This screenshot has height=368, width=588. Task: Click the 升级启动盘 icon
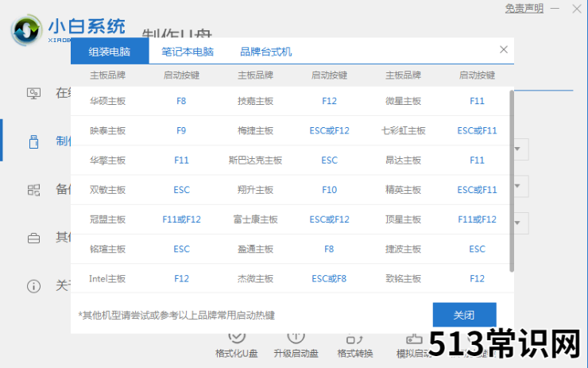[x=296, y=337]
